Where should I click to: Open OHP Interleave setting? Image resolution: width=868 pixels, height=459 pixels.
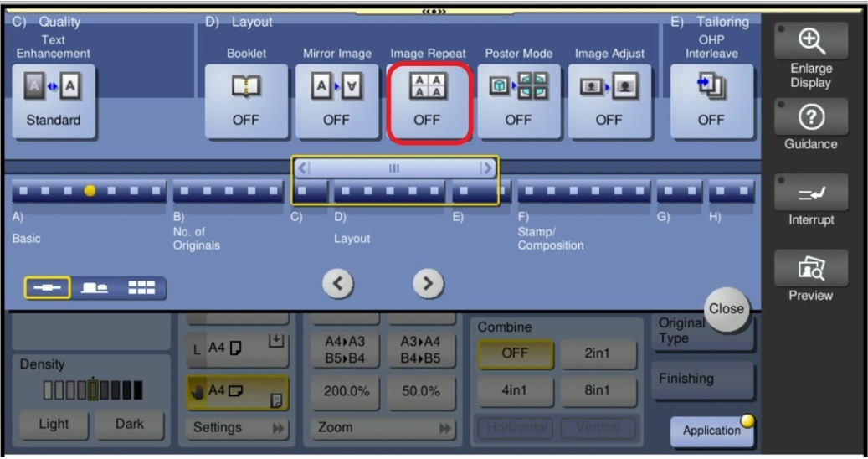pos(711,100)
